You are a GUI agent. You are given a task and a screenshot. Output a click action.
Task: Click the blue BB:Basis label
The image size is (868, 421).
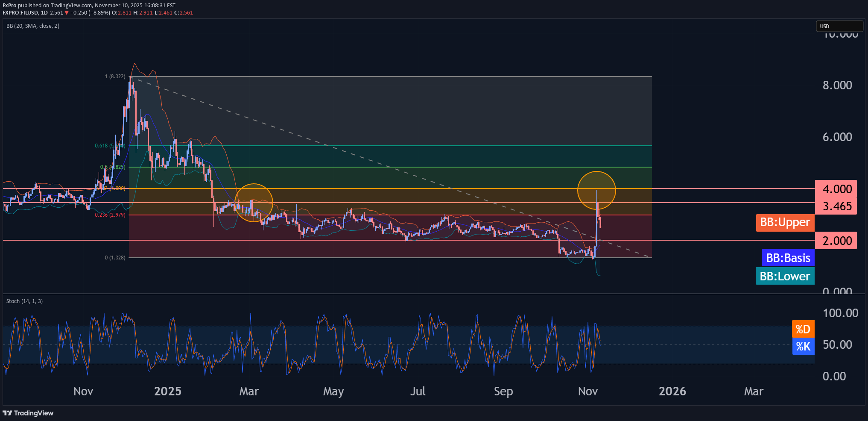788,258
